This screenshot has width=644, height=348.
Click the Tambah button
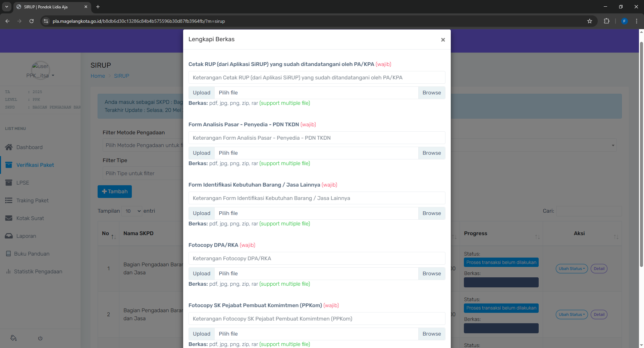click(115, 192)
